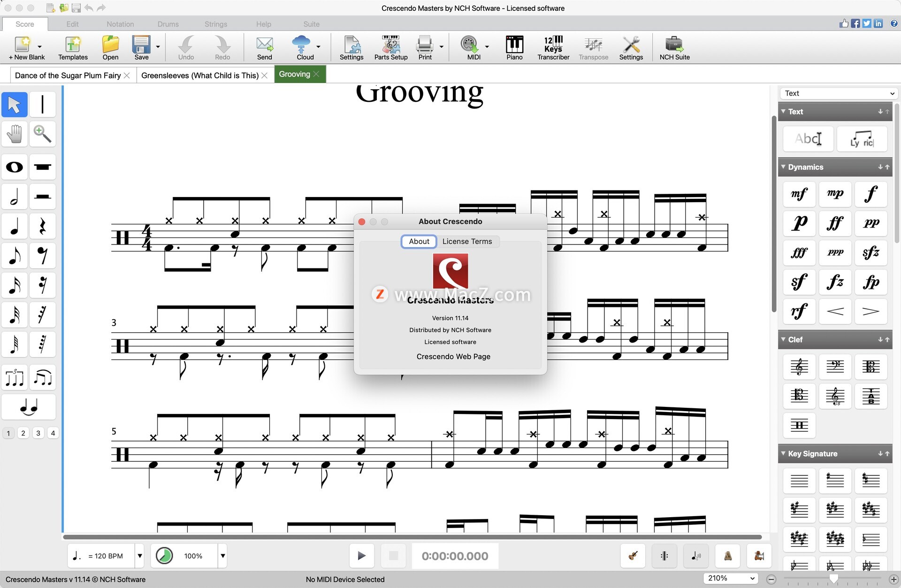
Task: Switch to the Drums ribbon tab
Action: (168, 24)
